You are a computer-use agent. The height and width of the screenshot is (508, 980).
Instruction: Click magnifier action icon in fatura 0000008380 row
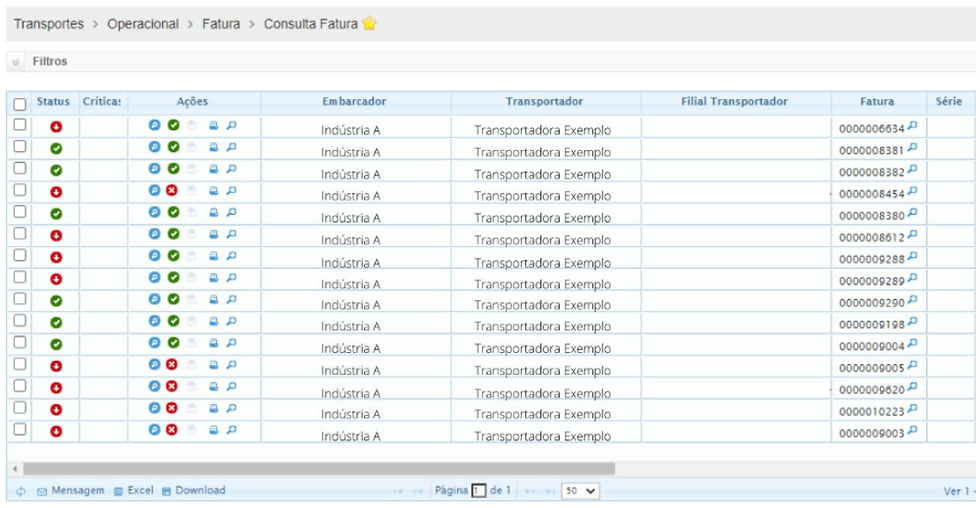[231, 212]
